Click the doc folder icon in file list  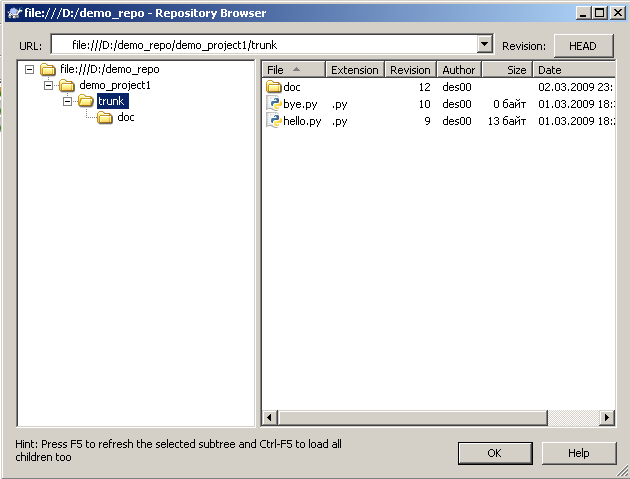click(x=274, y=86)
